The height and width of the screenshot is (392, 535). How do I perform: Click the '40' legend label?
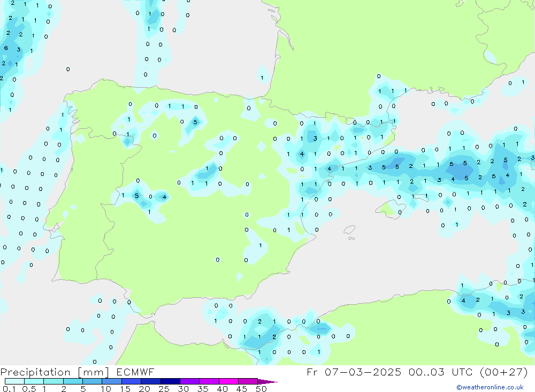(x=222, y=389)
